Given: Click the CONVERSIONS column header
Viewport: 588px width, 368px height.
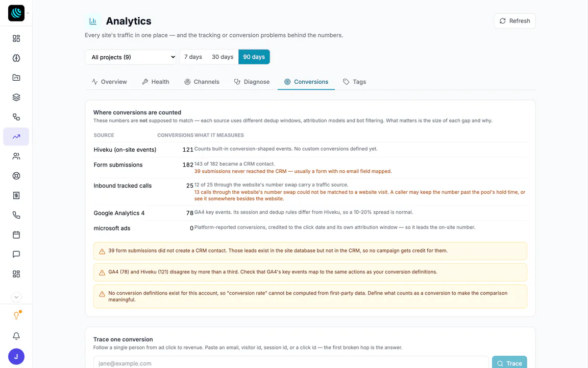Looking at the screenshot, I should click(175, 135).
